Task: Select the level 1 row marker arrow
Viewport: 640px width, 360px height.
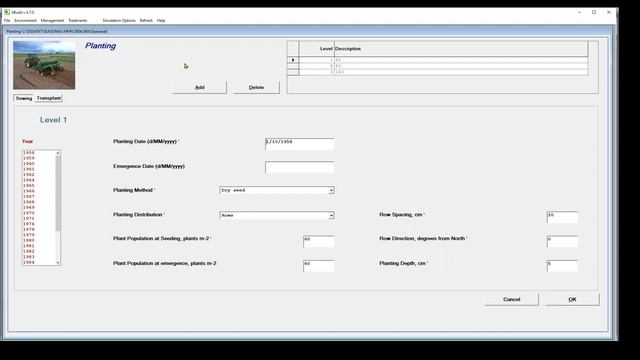Action: click(x=293, y=60)
